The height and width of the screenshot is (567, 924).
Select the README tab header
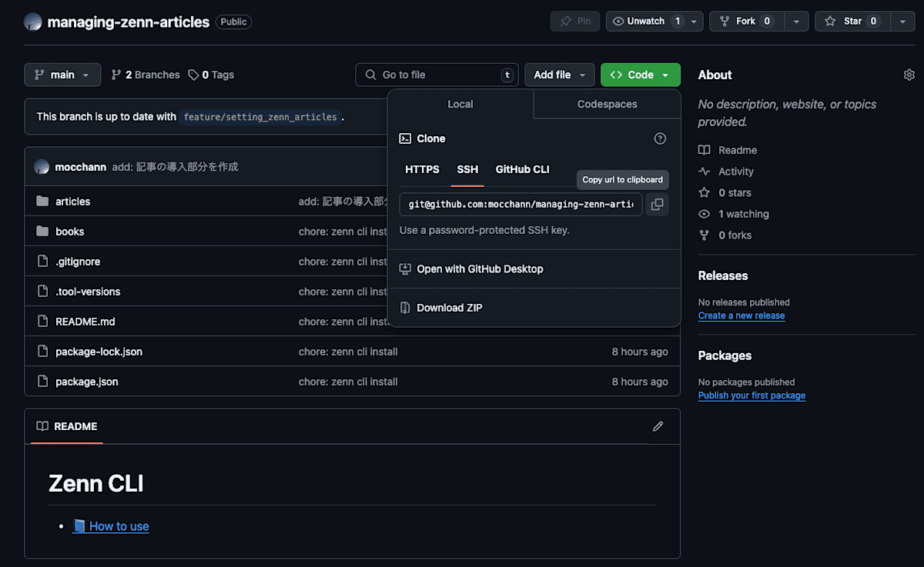pos(67,426)
